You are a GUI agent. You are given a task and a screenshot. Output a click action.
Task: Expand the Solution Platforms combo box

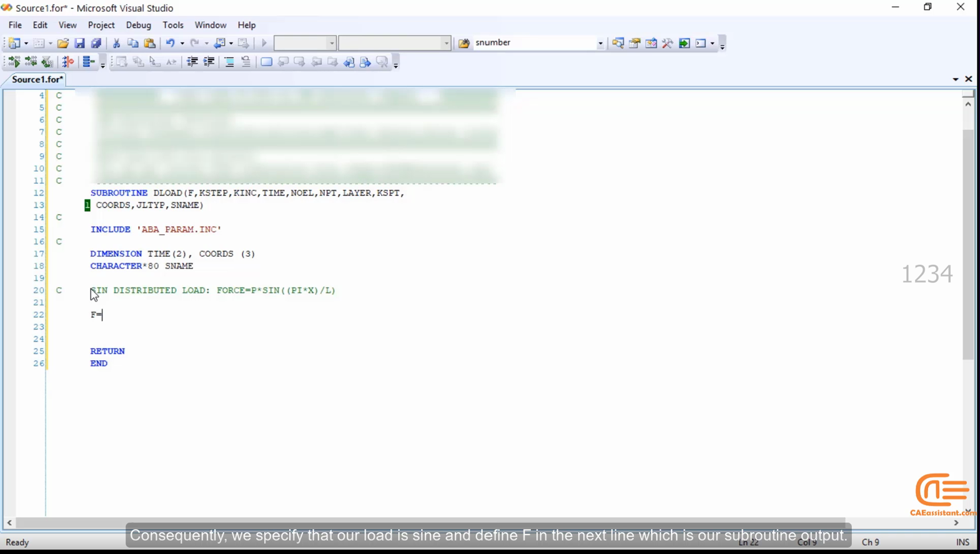[x=446, y=44]
